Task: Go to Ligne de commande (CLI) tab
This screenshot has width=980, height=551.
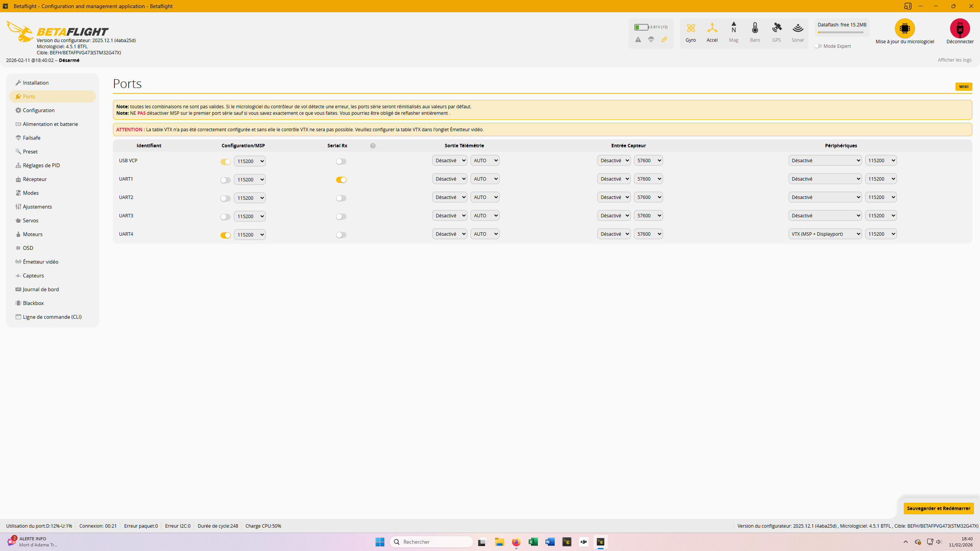Action: (x=52, y=317)
